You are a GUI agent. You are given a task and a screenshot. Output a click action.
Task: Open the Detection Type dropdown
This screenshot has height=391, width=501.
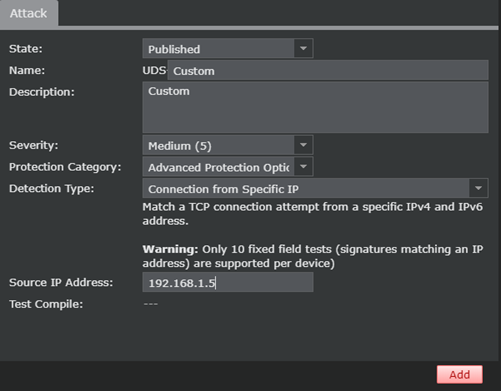click(315, 188)
